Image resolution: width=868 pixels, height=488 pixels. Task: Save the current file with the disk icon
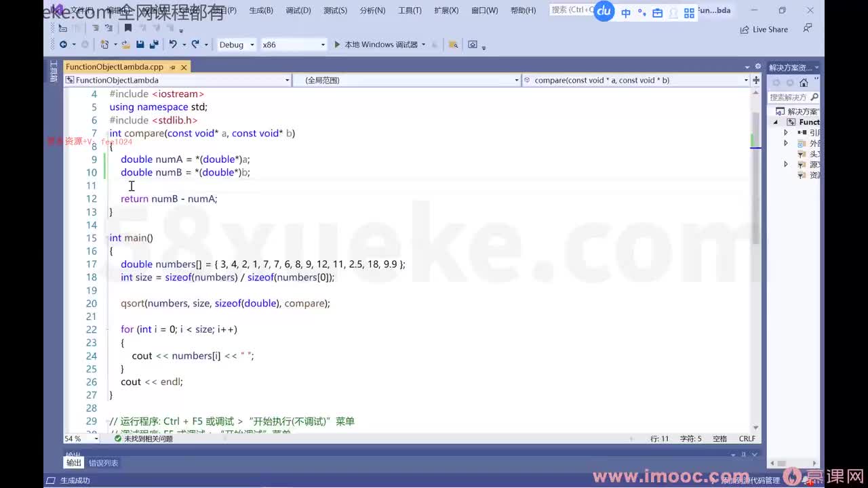point(140,45)
